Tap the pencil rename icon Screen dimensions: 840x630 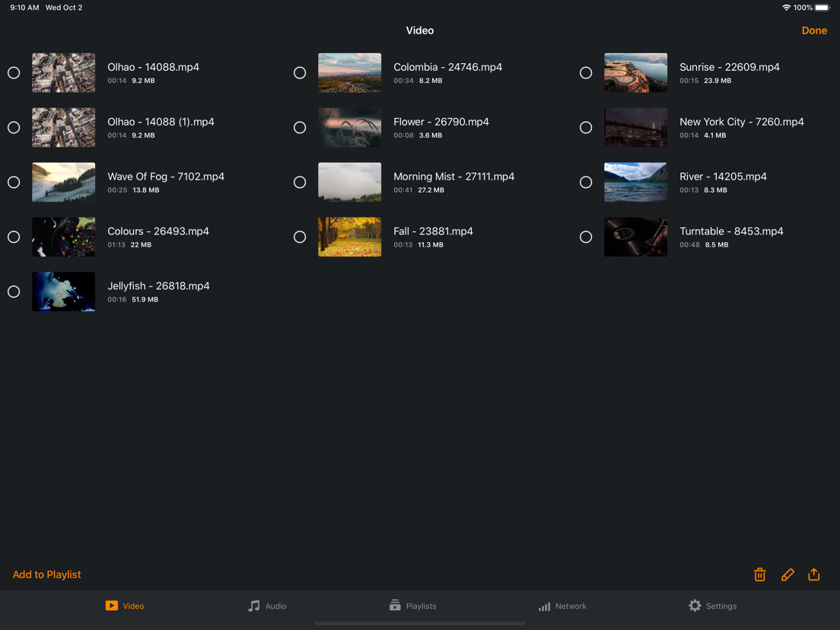pos(787,574)
